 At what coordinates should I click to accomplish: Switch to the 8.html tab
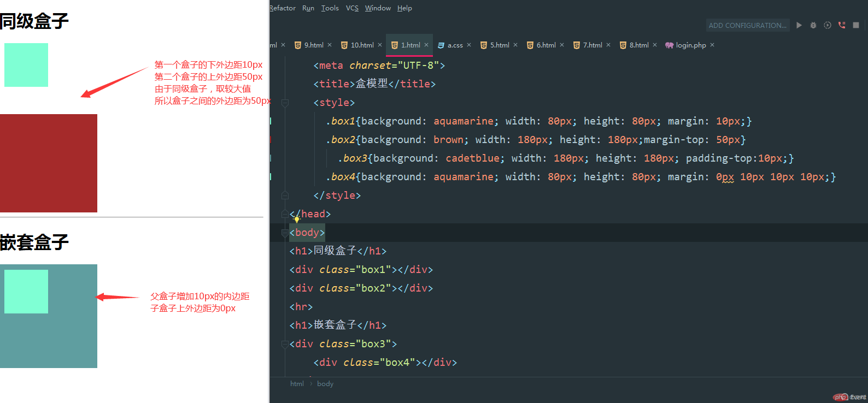[639, 45]
